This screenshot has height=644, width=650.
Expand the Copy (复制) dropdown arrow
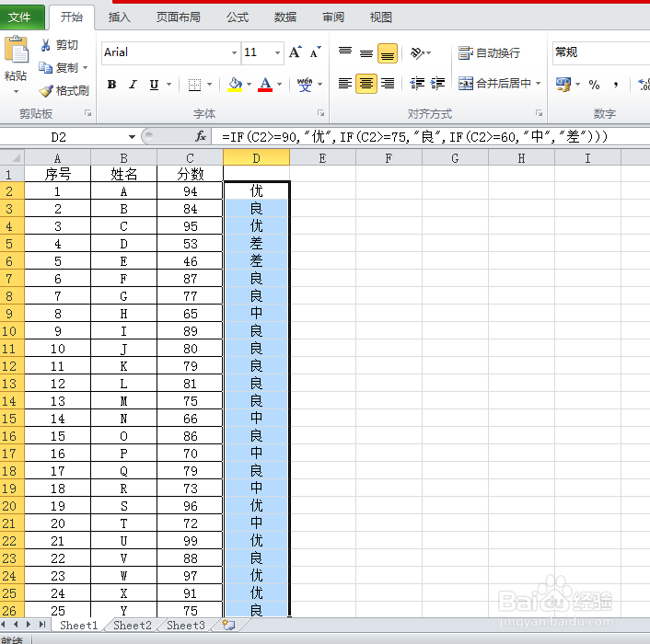[86, 67]
